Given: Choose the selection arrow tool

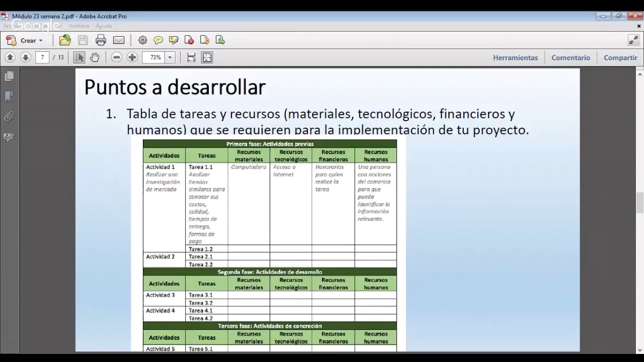Looking at the screenshot, I should [x=79, y=57].
